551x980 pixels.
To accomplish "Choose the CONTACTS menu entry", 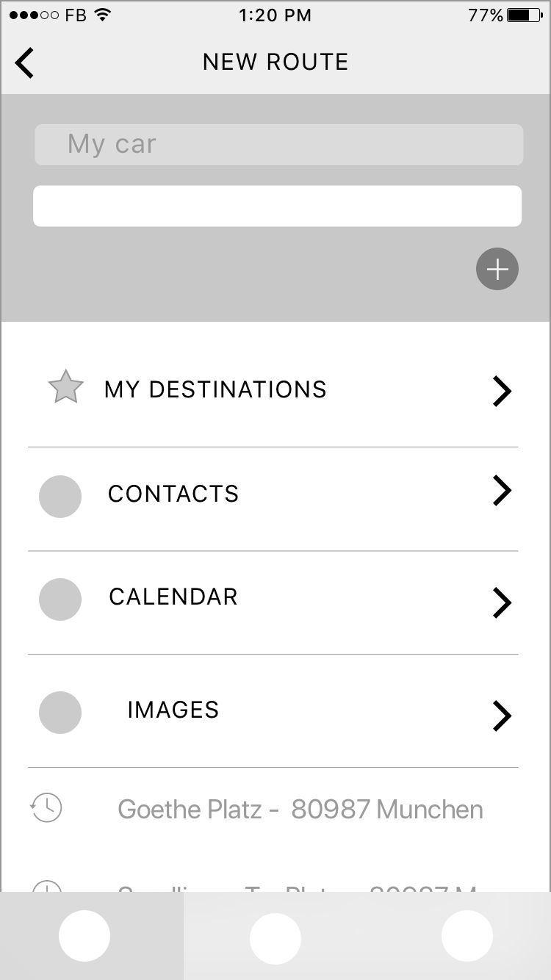I will [173, 494].
